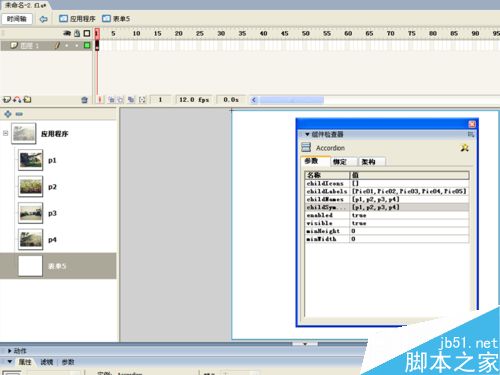Viewport: 500px width, 375px height.
Task: Edit the minHeight value 0
Action: pyautogui.click(x=410, y=231)
